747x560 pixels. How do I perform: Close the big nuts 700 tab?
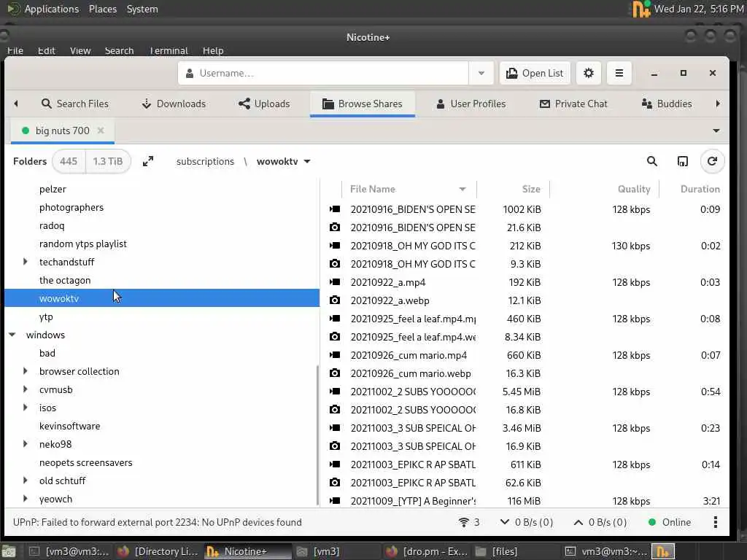(x=101, y=131)
